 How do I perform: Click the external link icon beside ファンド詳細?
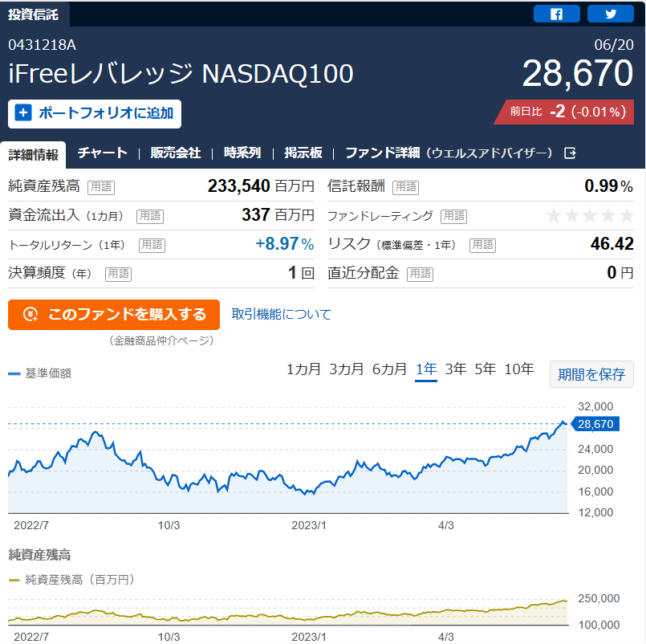coord(570,153)
